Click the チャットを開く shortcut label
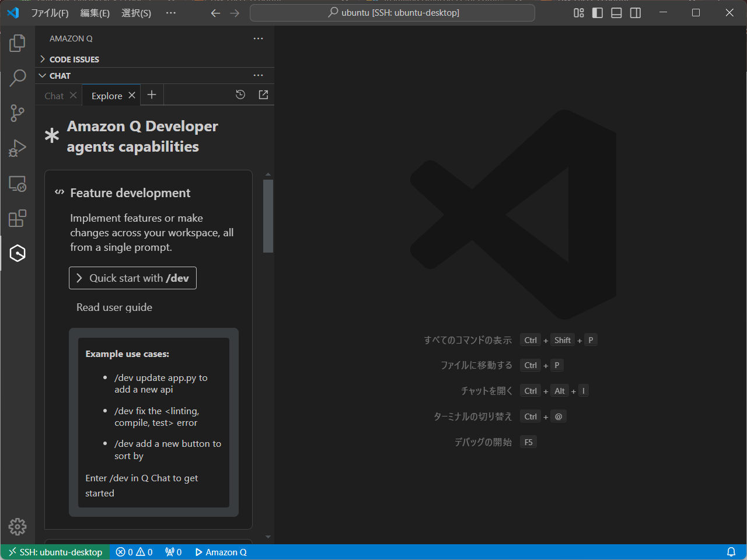 tap(486, 391)
